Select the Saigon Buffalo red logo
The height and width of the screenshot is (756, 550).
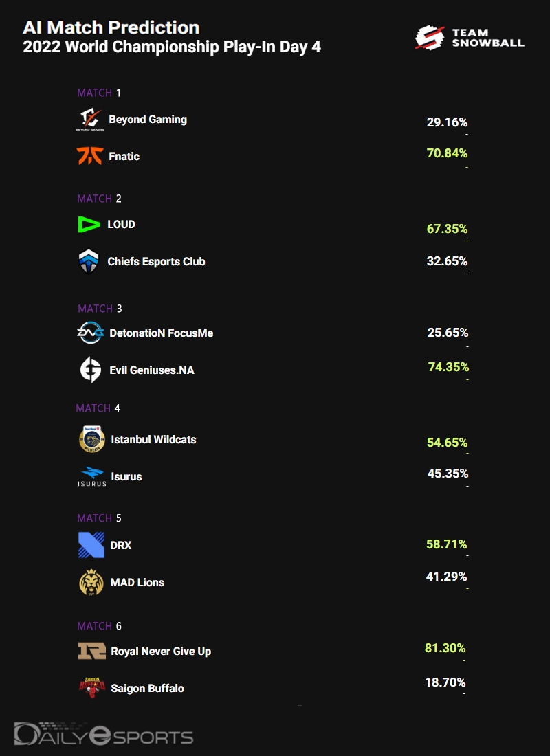[x=91, y=688]
